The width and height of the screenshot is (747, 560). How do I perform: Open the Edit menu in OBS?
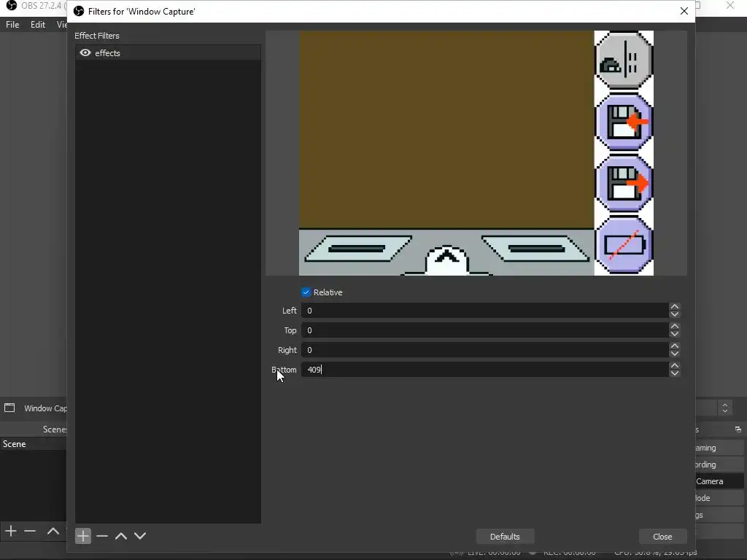tap(38, 25)
